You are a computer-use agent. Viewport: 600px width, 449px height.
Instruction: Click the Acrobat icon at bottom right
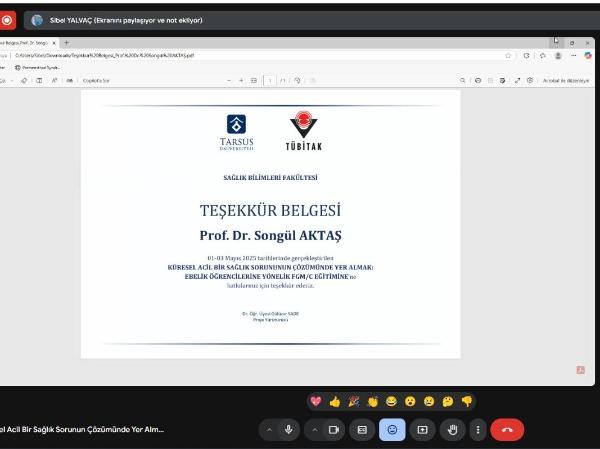pyautogui.click(x=580, y=370)
